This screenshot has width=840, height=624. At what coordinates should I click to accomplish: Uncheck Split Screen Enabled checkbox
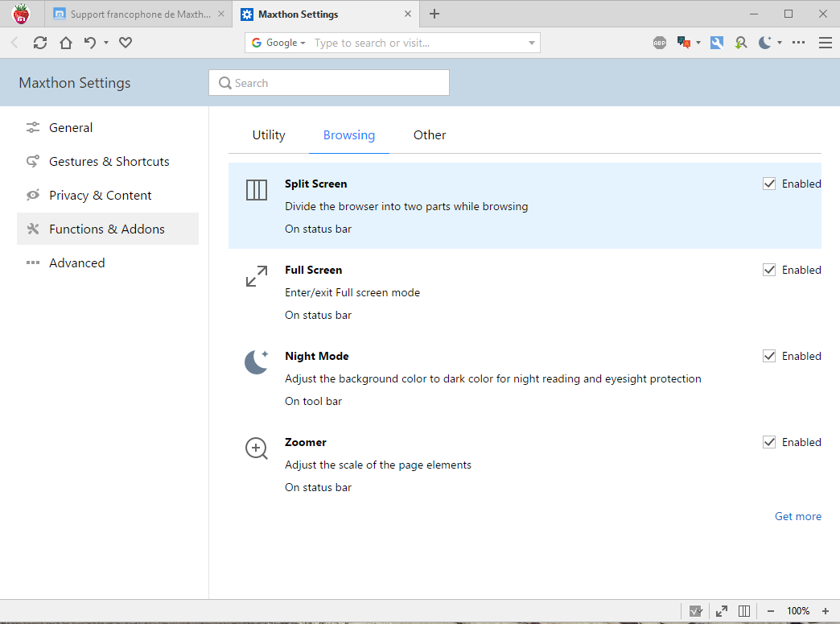point(769,184)
